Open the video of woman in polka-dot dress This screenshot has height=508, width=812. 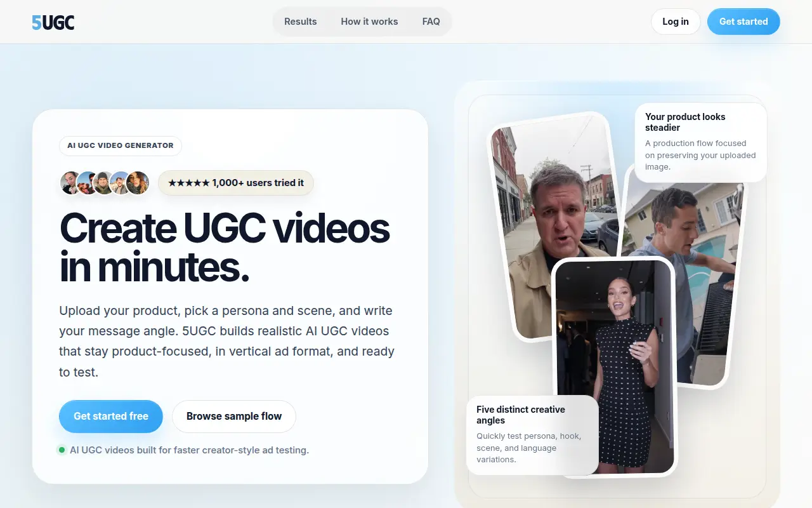[x=614, y=367]
